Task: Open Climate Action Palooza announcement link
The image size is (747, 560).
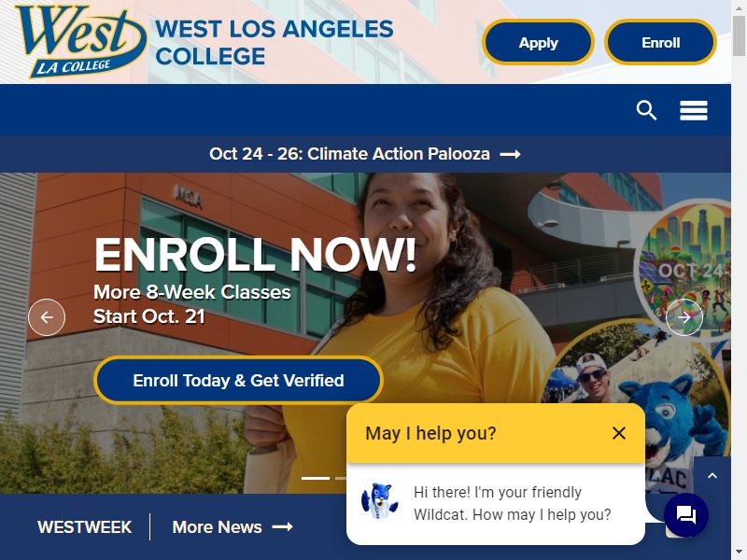Action: (x=365, y=154)
